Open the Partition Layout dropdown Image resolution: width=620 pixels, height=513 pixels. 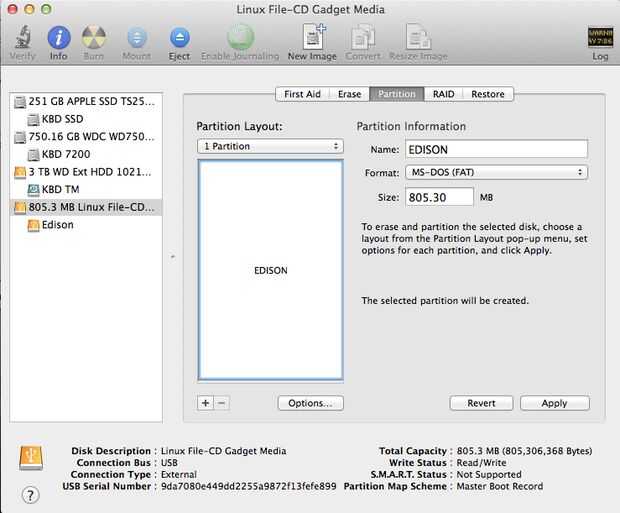pos(270,146)
